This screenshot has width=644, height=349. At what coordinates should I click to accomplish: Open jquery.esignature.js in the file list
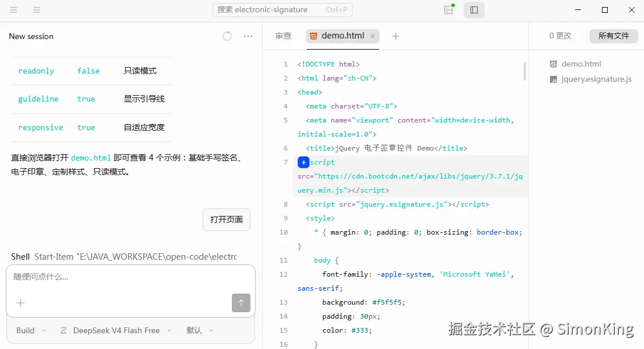596,79
